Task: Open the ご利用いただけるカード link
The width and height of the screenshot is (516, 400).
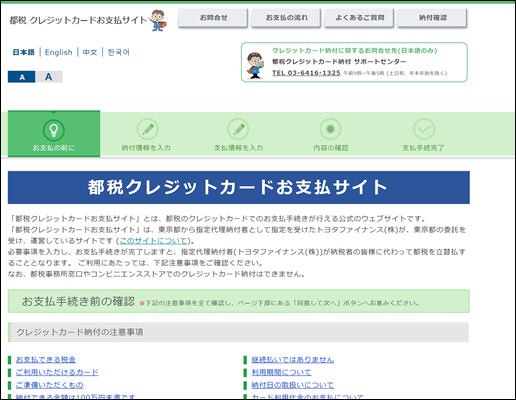Action: coord(57,372)
